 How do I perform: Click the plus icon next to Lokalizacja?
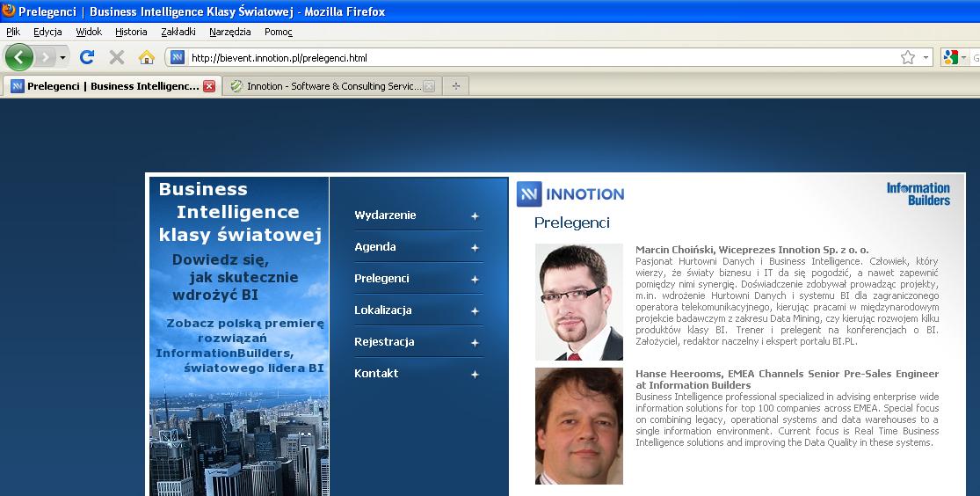click(475, 310)
